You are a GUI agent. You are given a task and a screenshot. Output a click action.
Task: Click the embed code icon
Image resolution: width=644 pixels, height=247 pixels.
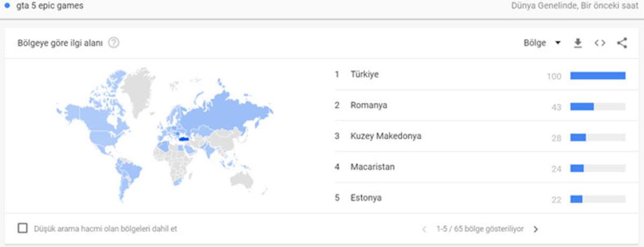click(600, 43)
